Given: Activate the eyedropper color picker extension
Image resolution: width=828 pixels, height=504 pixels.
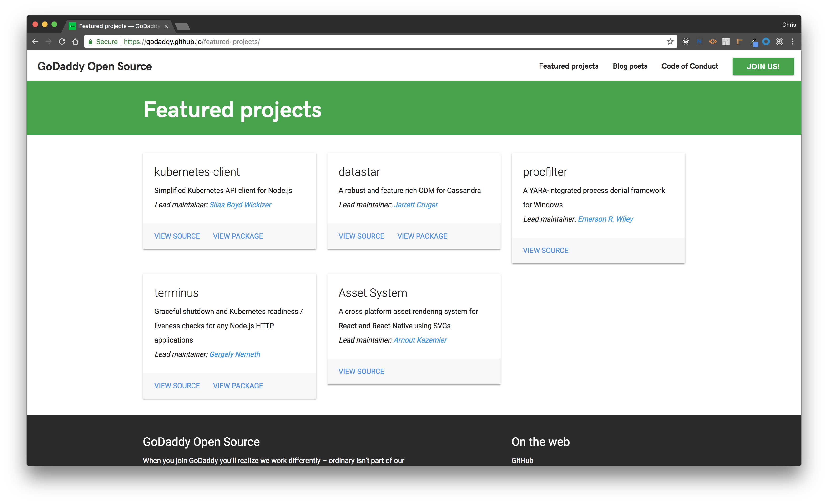Looking at the screenshot, I should point(753,42).
